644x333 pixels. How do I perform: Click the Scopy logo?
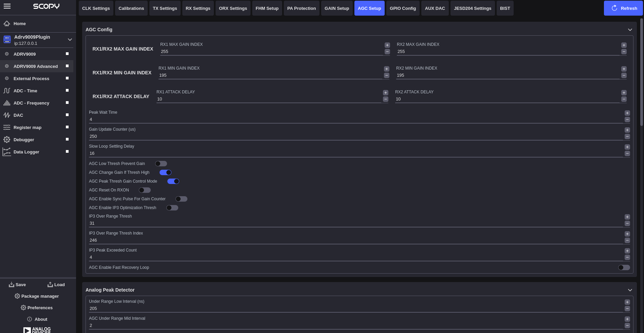tap(46, 6)
